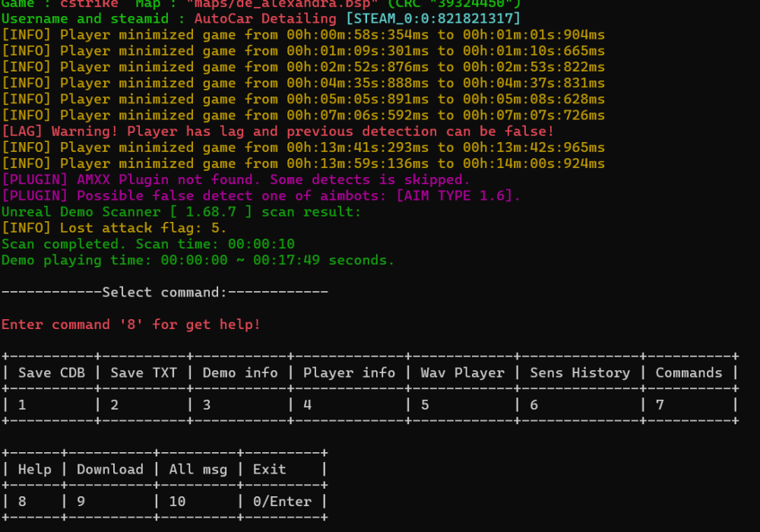Click number 6 under Sens History

pyautogui.click(x=534, y=404)
